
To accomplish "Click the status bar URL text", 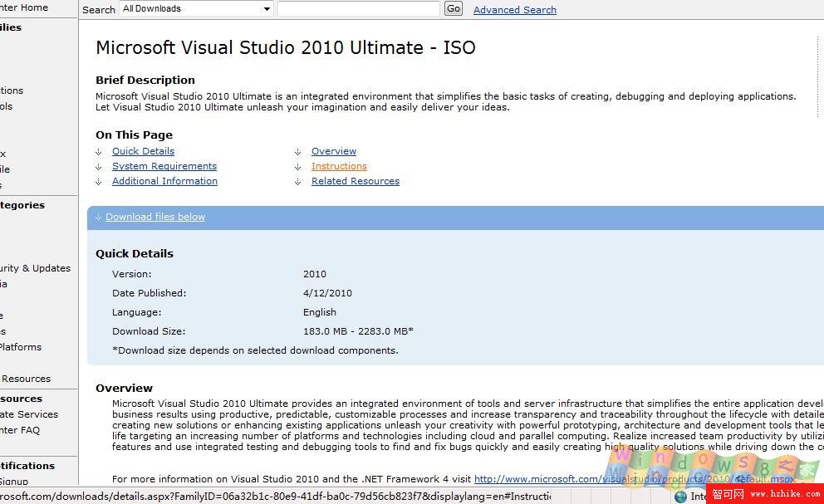I will coord(276,497).
